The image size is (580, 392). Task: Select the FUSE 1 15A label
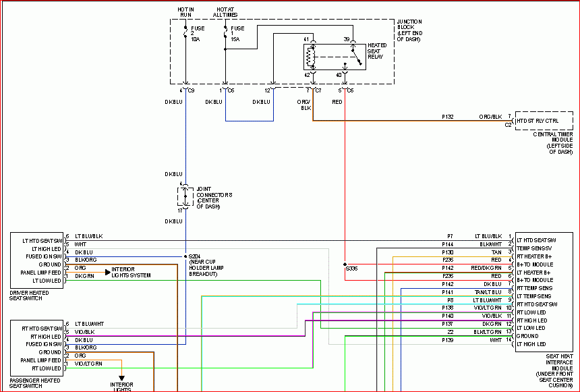click(237, 34)
